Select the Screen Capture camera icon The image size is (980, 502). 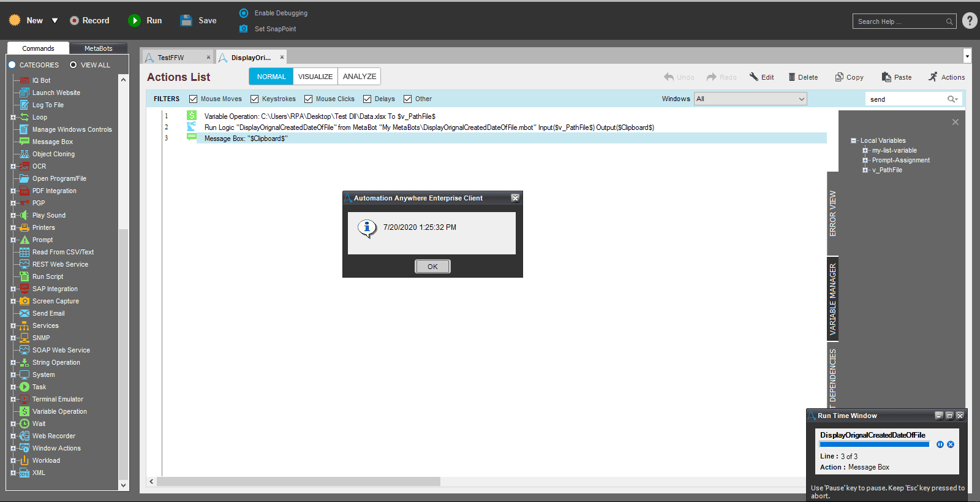[x=24, y=301]
